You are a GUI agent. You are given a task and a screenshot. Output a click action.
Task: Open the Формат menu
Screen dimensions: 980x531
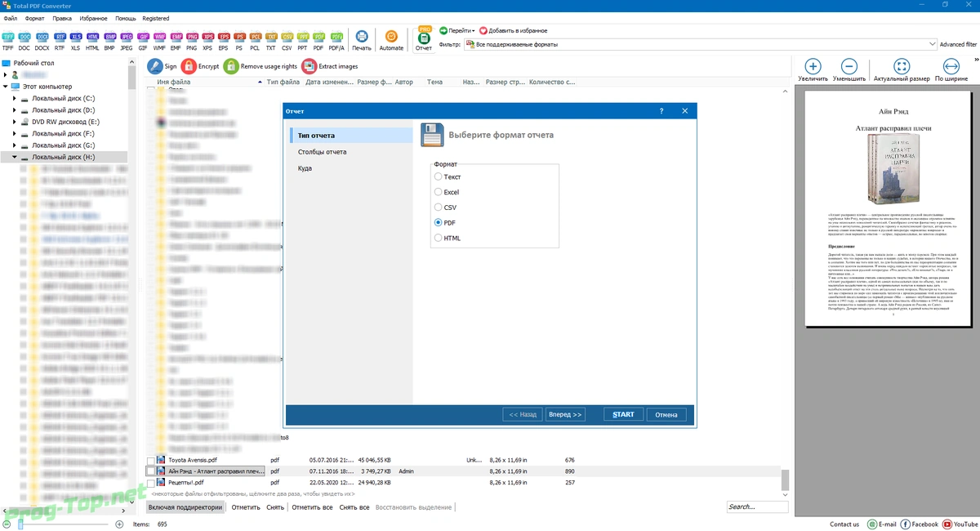point(35,18)
